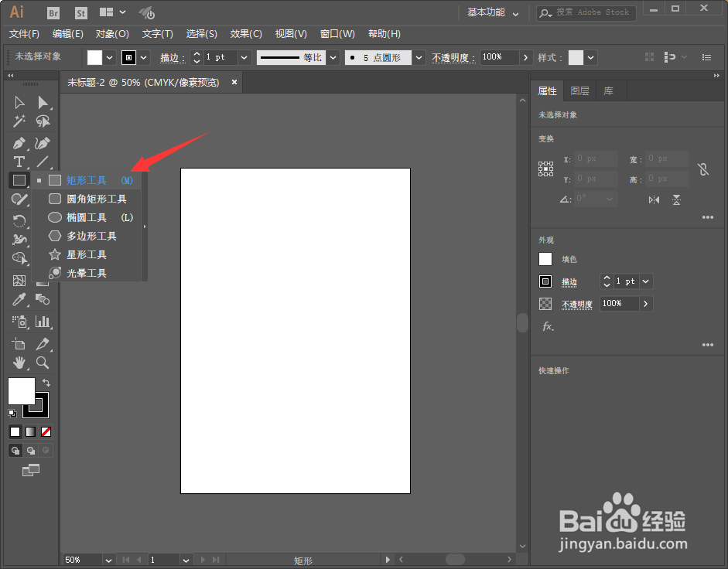
Task: Select the Rotate tool
Action: (19, 220)
